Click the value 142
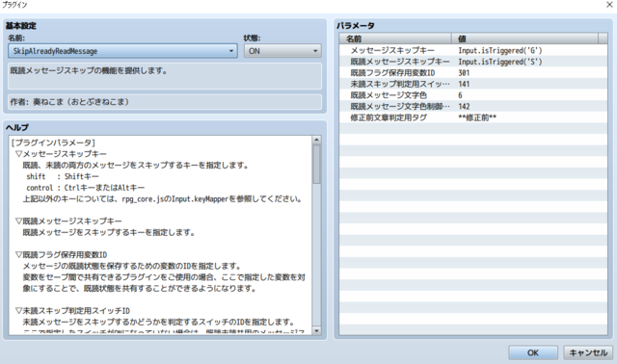Viewport: 617px width, 364px height. pos(464,106)
